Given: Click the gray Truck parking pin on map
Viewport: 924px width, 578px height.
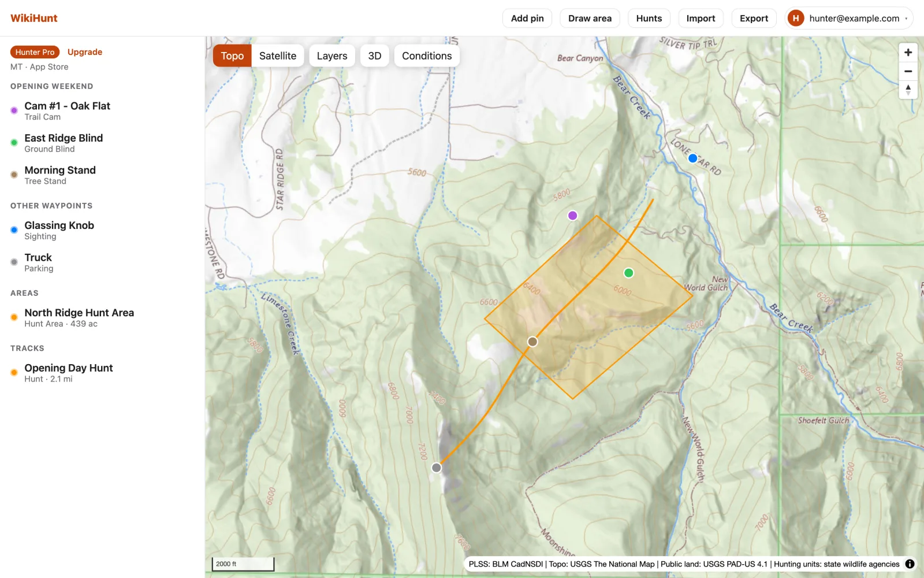Looking at the screenshot, I should [437, 468].
